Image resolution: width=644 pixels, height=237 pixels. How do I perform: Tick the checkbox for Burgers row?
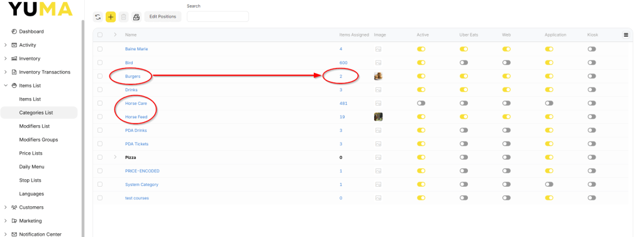pos(100,76)
